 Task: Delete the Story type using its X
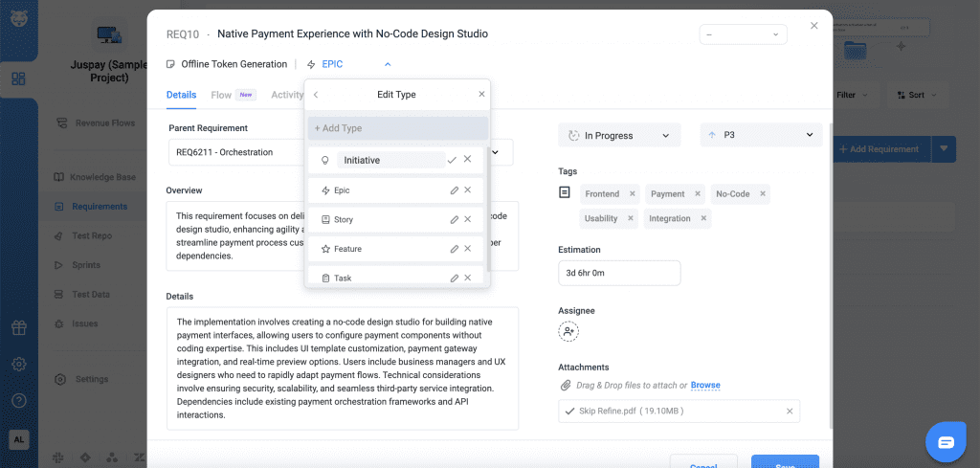[x=468, y=219]
